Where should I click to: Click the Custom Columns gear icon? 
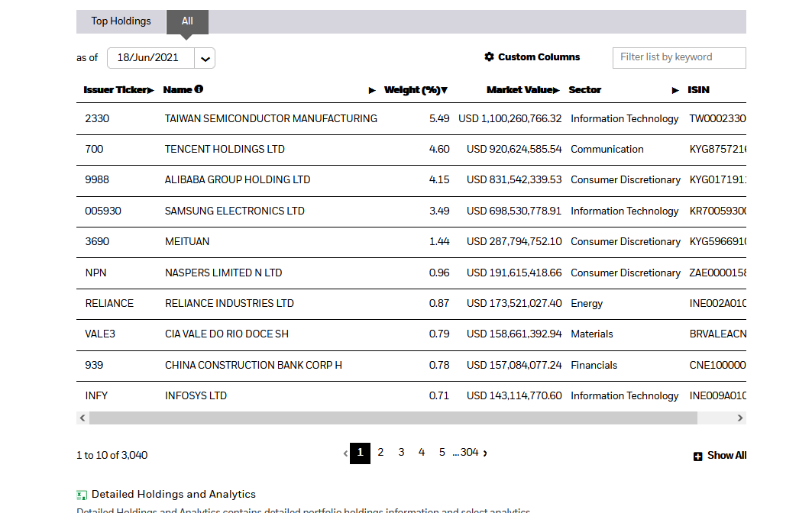pos(489,57)
